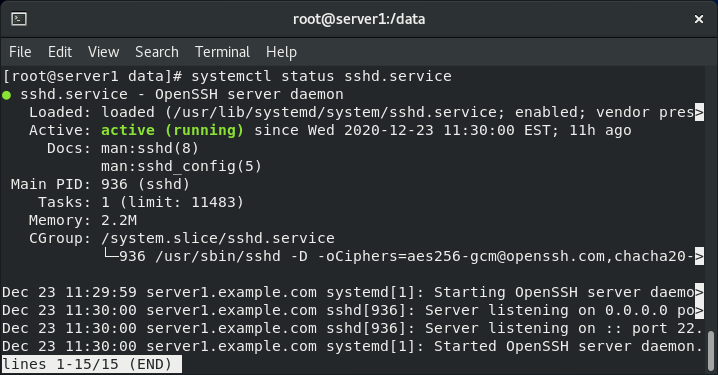
Task: Click the green active (running) status text
Action: (x=172, y=130)
